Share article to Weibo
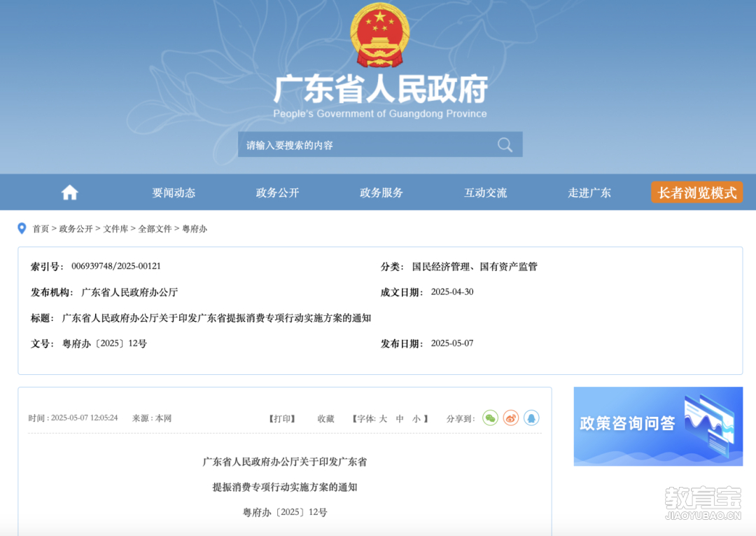Image resolution: width=756 pixels, height=536 pixels. click(x=511, y=418)
